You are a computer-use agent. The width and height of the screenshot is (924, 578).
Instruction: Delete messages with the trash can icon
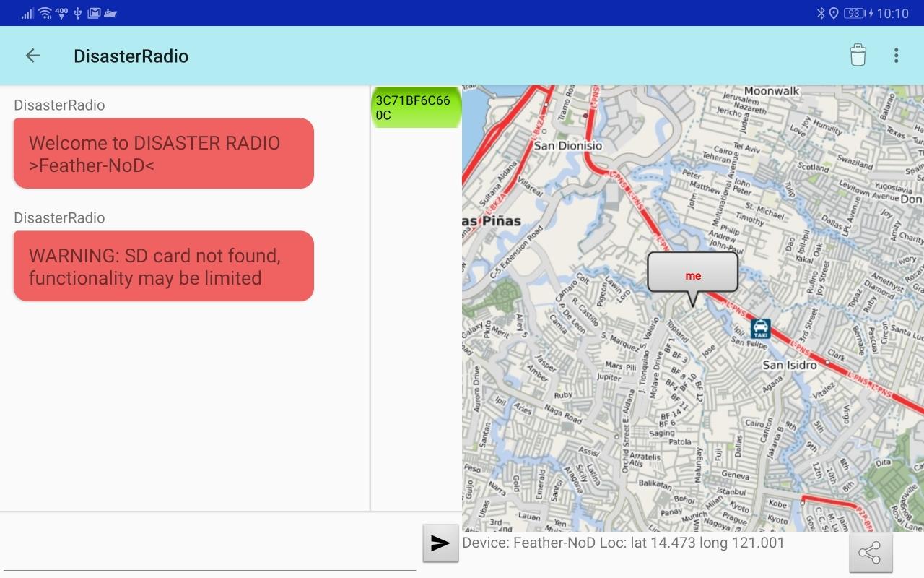pyautogui.click(x=858, y=56)
